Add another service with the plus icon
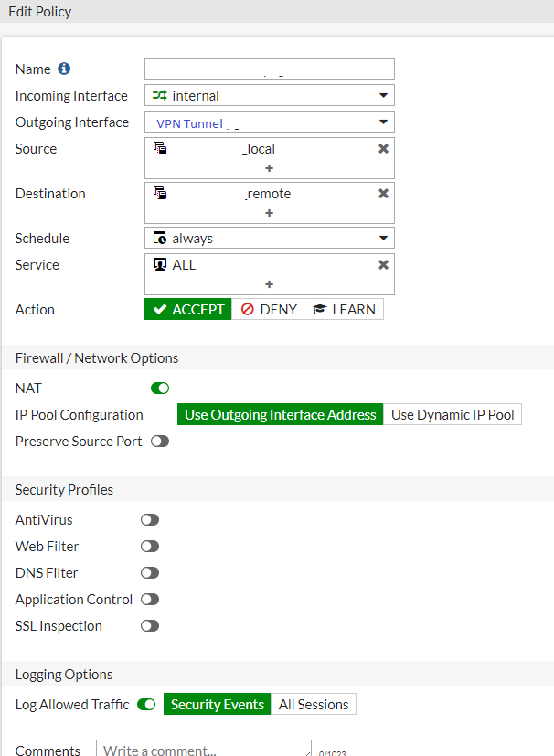 point(269,284)
